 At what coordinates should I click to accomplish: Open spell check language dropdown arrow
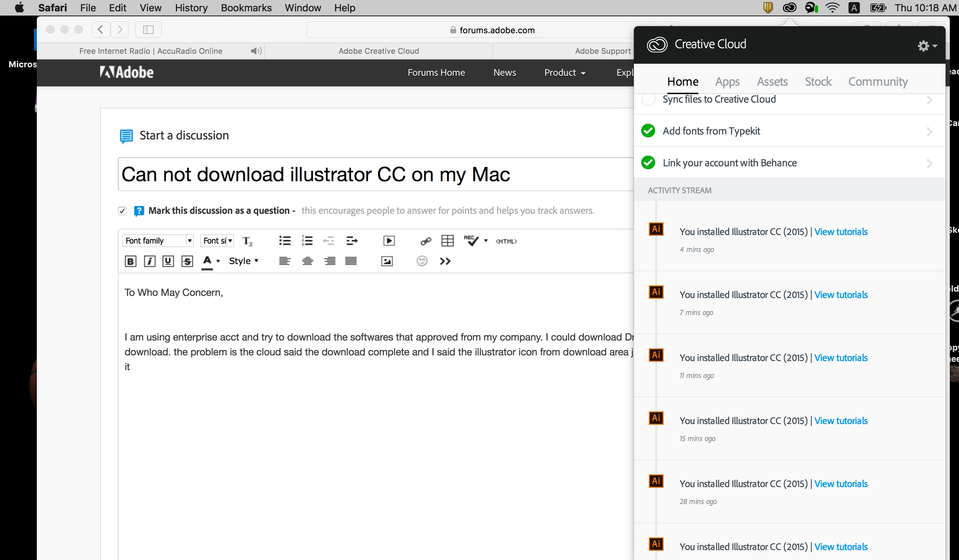coord(486,241)
